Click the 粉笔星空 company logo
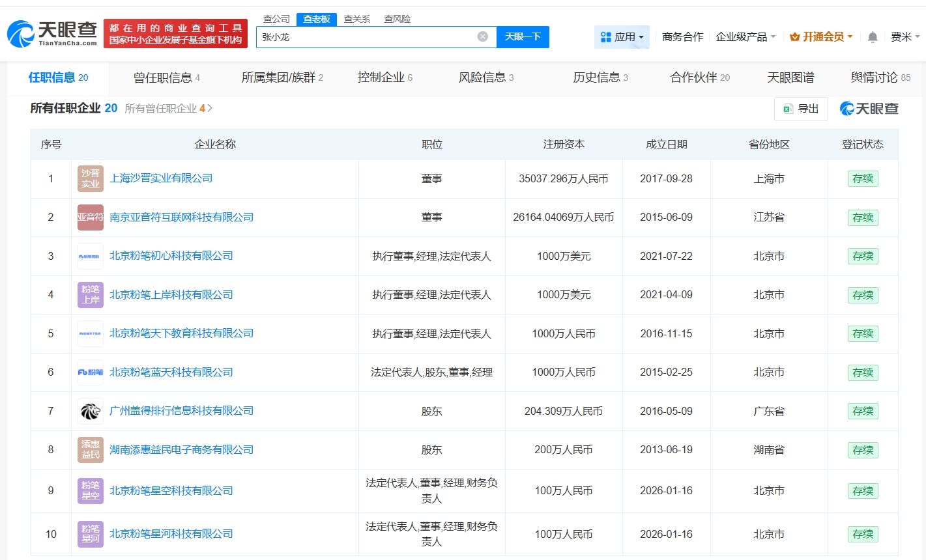This screenshot has height=560, width=926. click(91, 491)
